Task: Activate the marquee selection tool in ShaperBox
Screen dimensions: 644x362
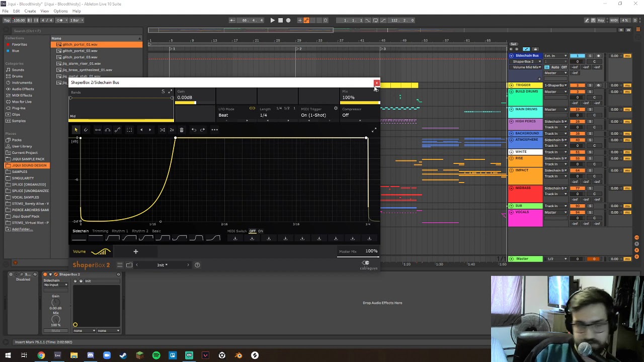Action: pyautogui.click(x=129, y=130)
